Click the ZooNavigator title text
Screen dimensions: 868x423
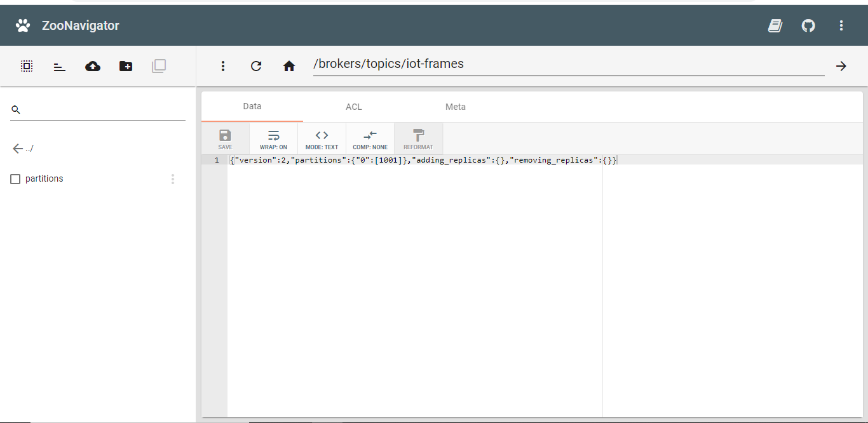pos(81,25)
